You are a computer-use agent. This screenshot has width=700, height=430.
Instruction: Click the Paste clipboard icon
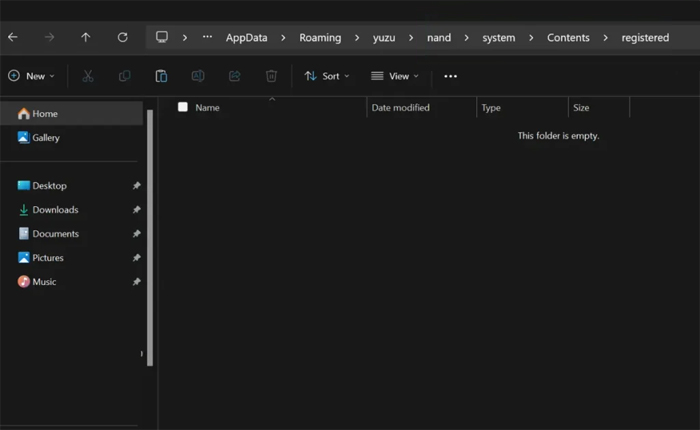(161, 76)
